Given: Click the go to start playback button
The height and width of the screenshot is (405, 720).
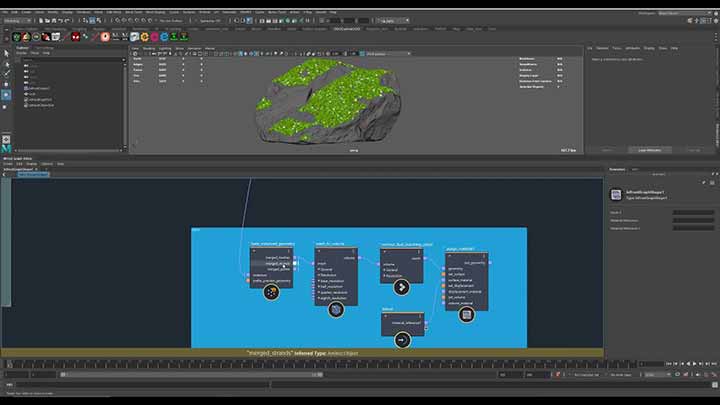Looking at the screenshot, I should pos(669,364).
